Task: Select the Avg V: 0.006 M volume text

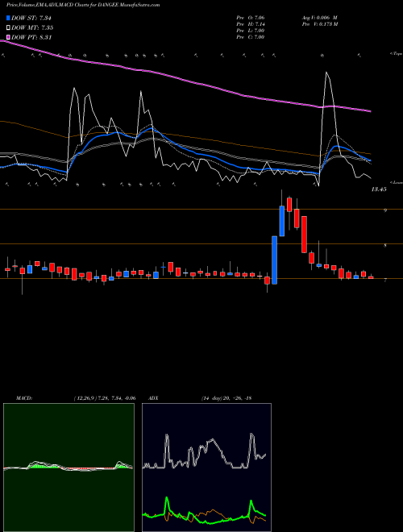Action: coord(319,17)
